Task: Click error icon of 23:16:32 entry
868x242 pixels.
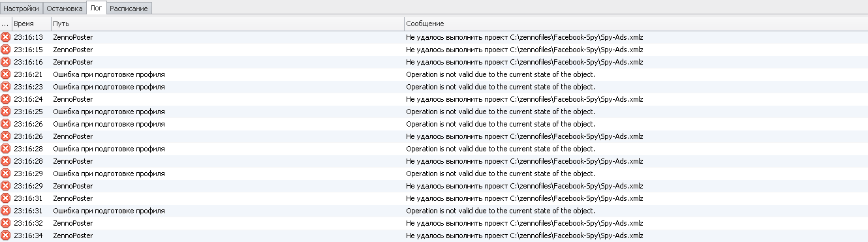Action: [x=5, y=223]
